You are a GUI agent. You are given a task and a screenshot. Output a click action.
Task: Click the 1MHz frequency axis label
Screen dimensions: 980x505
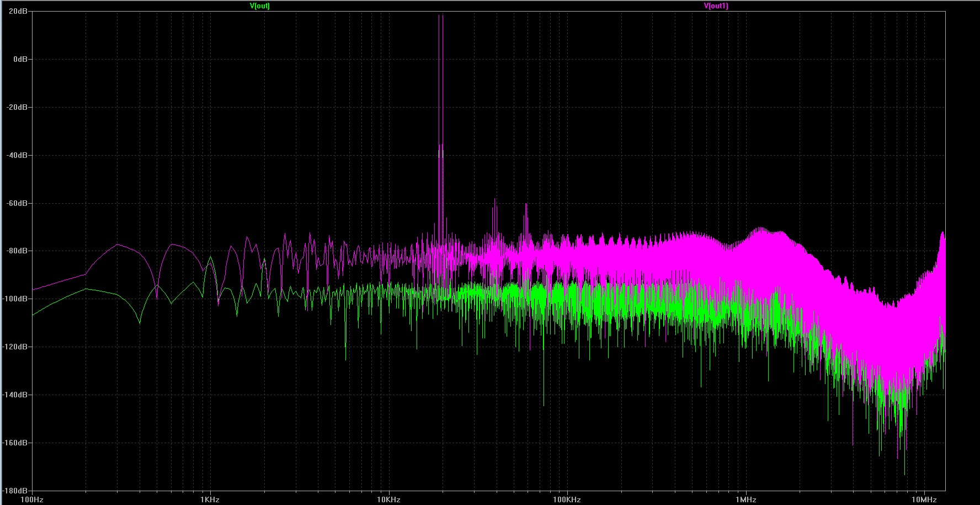(x=745, y=499)
